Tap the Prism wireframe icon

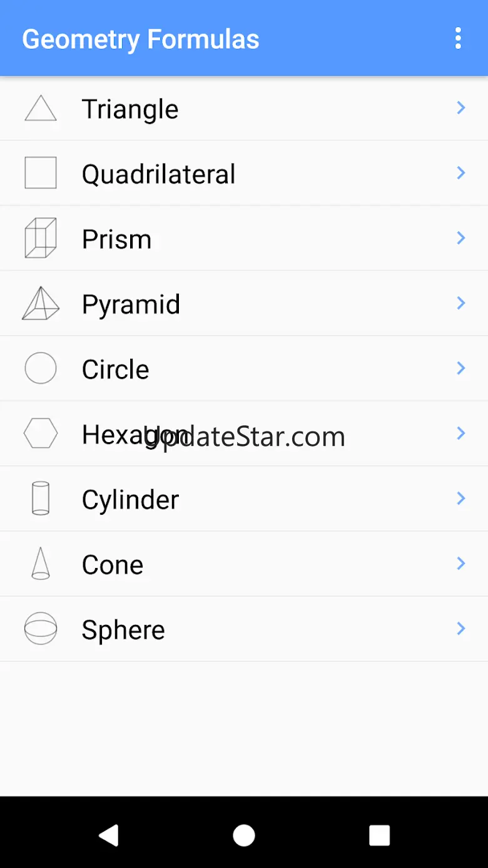click(x=41, y=238)
